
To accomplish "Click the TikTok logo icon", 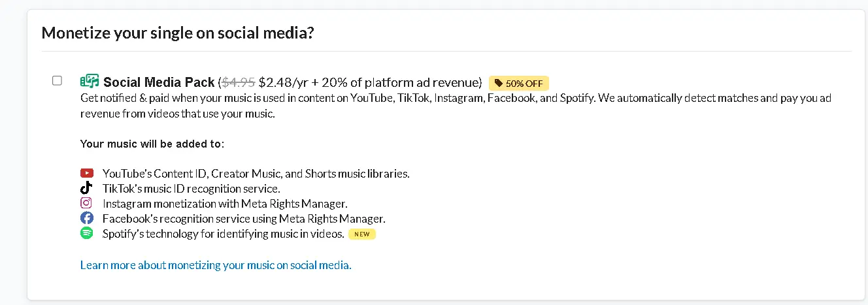I will point(86,188).
